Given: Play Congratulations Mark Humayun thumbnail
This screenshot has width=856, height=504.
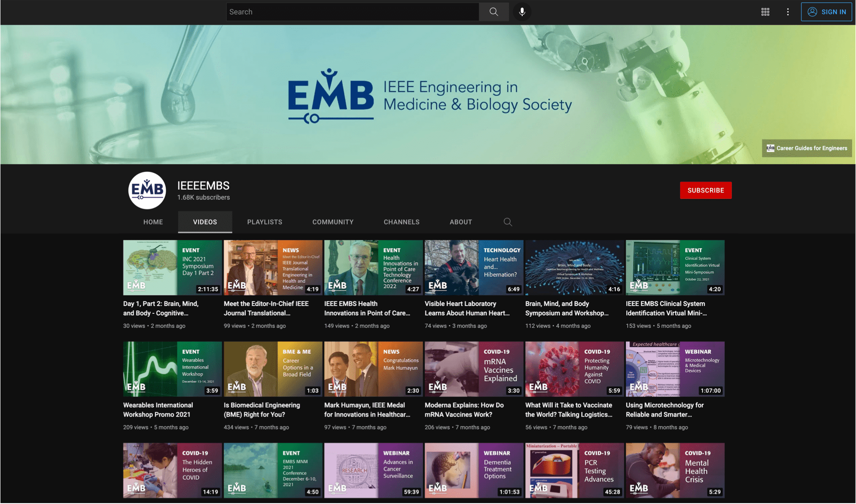Looking at the screenshot, I should (x=374, y=369).
